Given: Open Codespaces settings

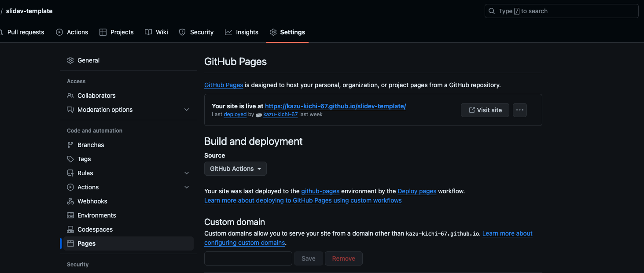Looking at the screenshot, I should [x=129, y=229].
